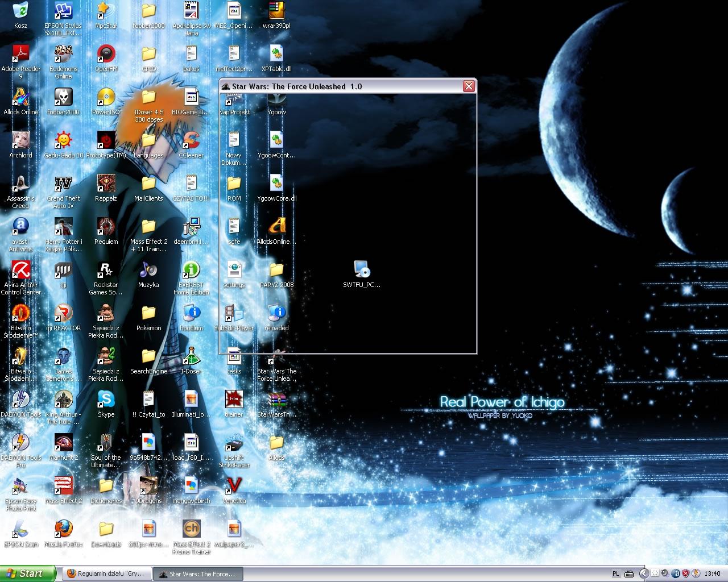
Task: Click the Start button
Action: tap(28, 573)
